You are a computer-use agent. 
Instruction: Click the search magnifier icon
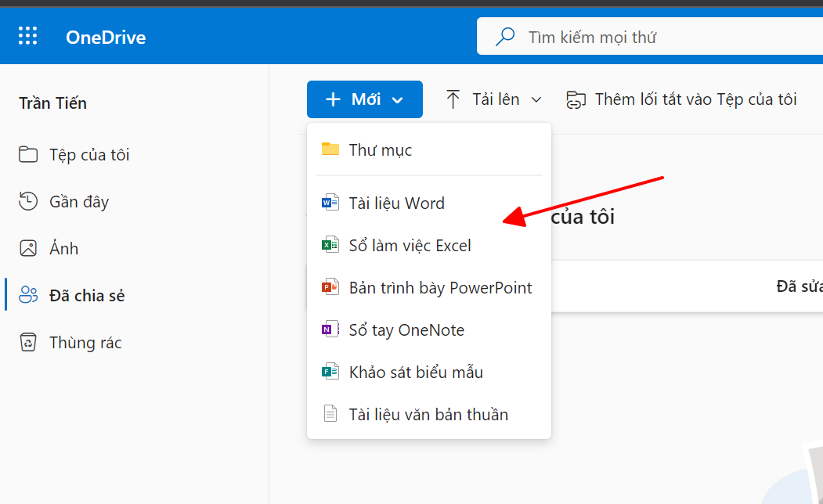(x=505, y=37)
